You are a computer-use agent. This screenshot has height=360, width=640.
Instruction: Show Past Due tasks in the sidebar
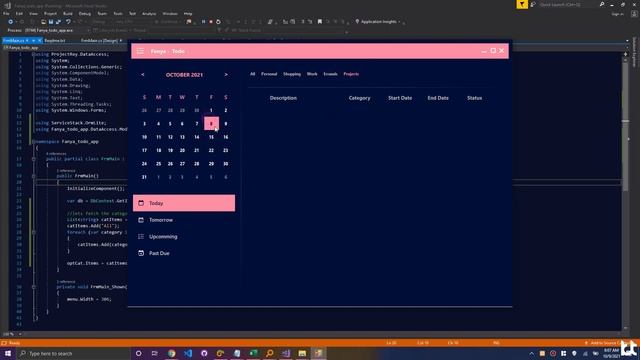click(184, 253)
